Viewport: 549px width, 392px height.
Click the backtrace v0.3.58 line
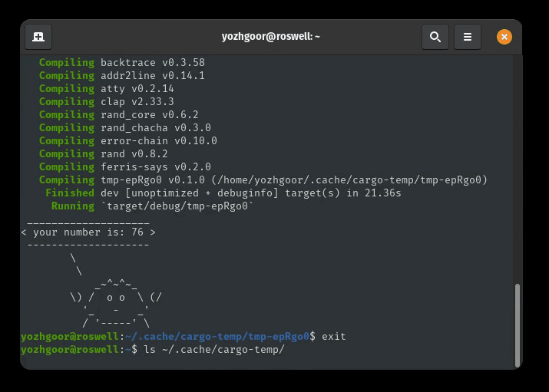point(152,62)
